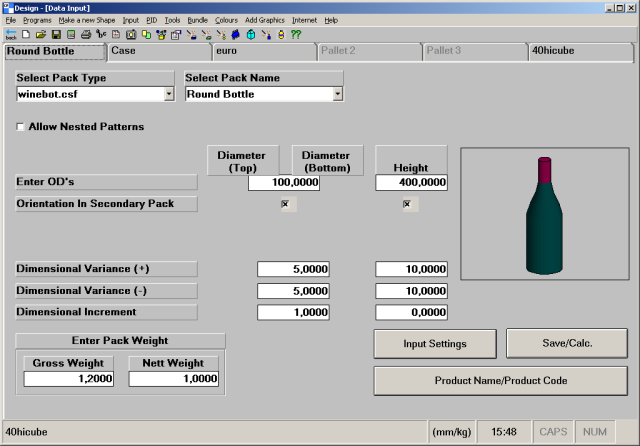This screenshot has height=446, width=640.
Task: Click the wand over blue bottle icon
Action: click(x=266, y=35)
